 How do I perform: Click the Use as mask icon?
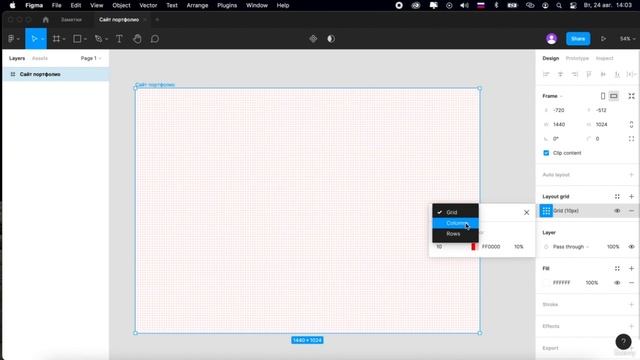(x=331, y=39)
